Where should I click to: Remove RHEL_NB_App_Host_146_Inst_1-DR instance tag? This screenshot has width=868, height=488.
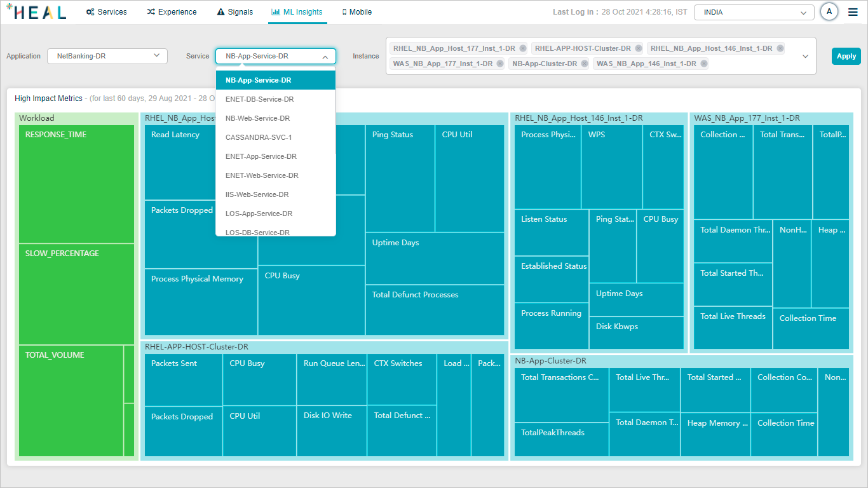tap(780, 48)
